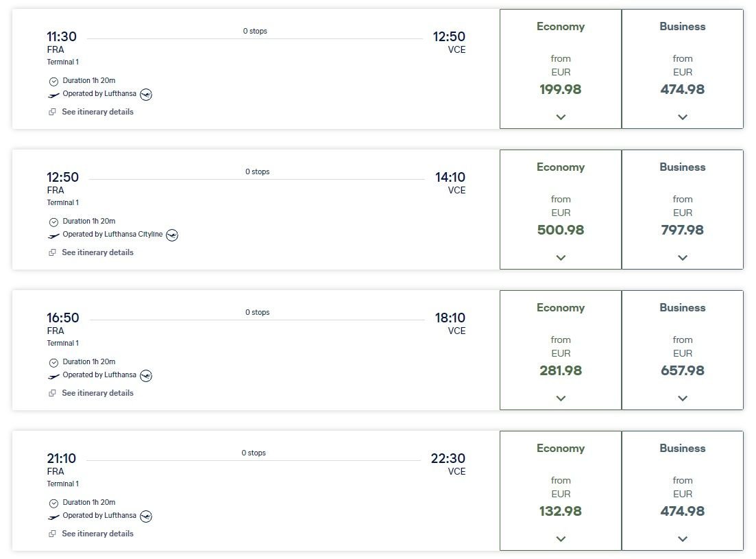Select Economy EUR 500.98 fare
Viewport: 756px width, 559px height.
561,230
